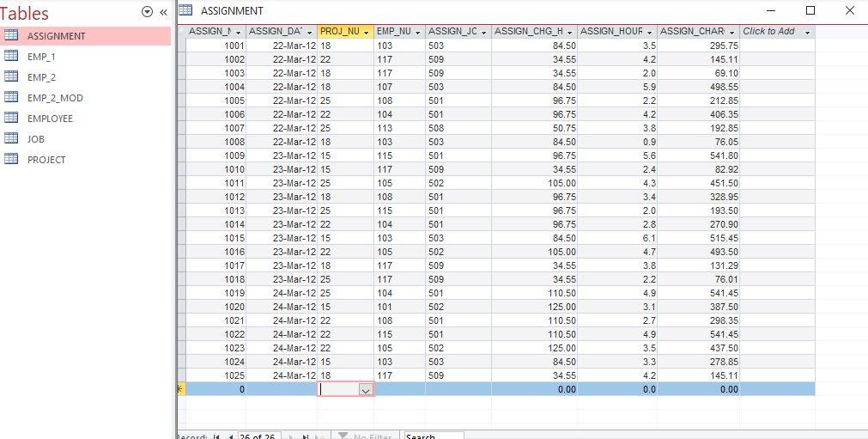Go to the last record

tap(305, 436)
